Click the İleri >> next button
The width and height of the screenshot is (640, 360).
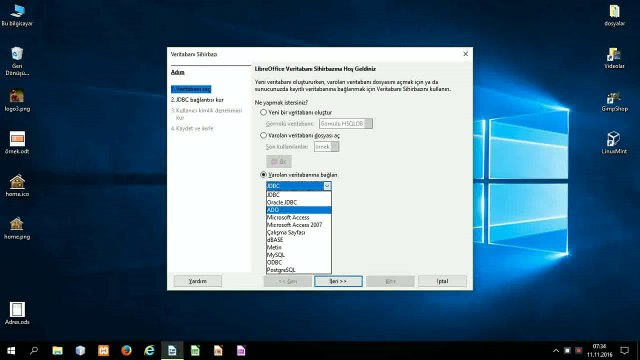click(x=338, y=281)
